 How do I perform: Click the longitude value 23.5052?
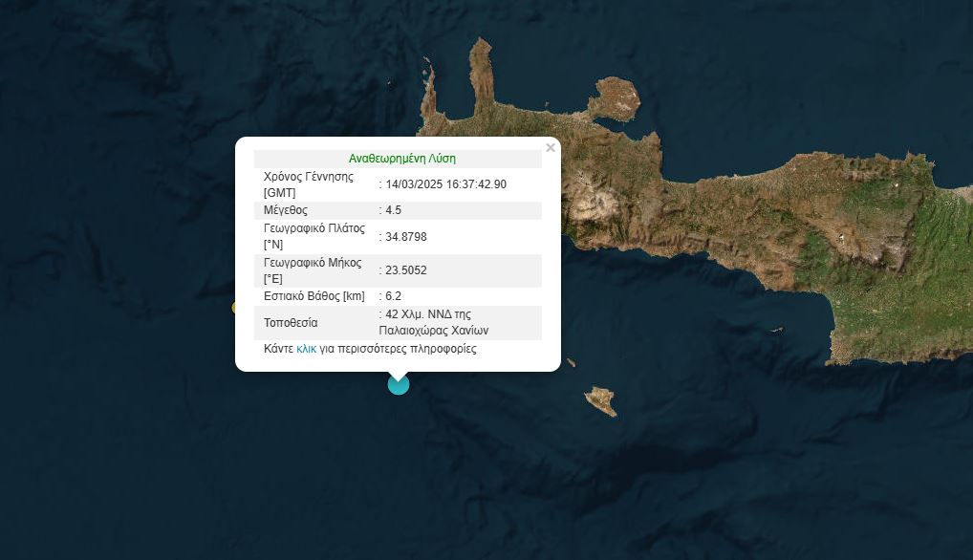click(405, 270)
